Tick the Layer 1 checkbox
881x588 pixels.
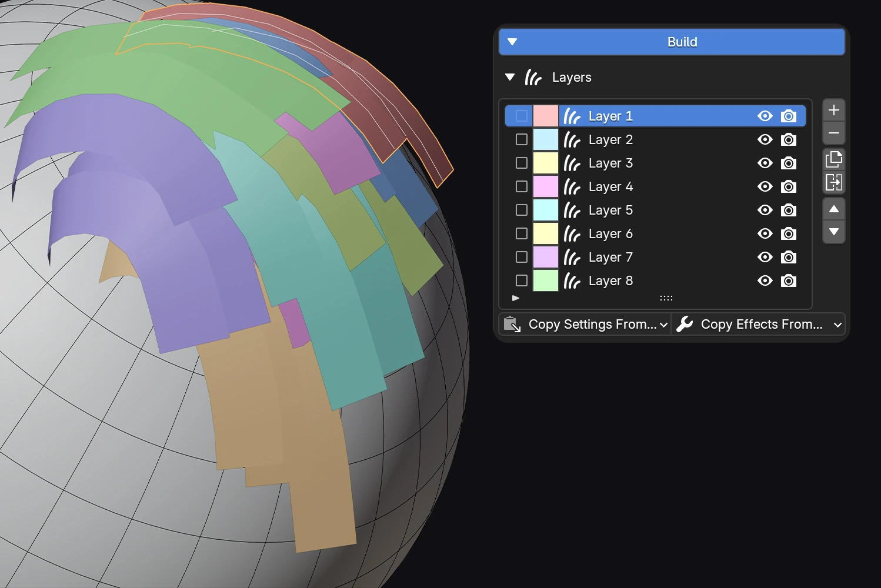point(522,116)
